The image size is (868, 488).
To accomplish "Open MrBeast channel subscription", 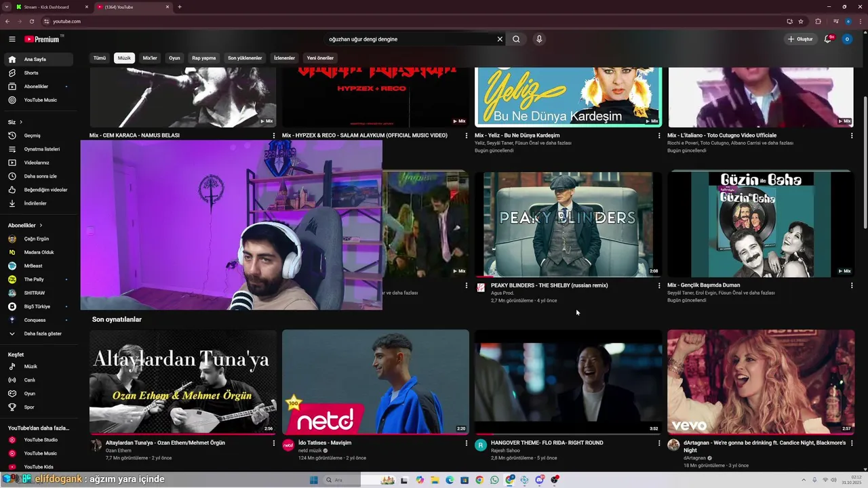I will 39,266.
